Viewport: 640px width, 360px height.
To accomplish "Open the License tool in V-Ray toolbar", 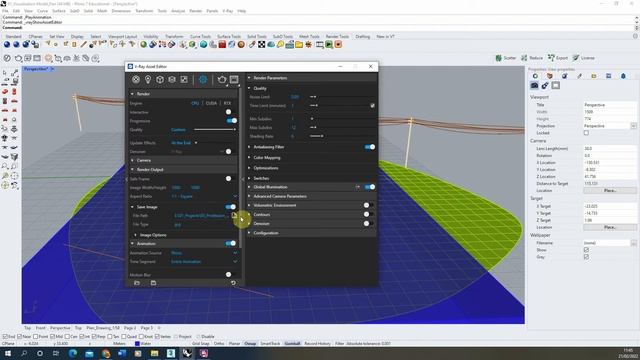I will 583,58.
